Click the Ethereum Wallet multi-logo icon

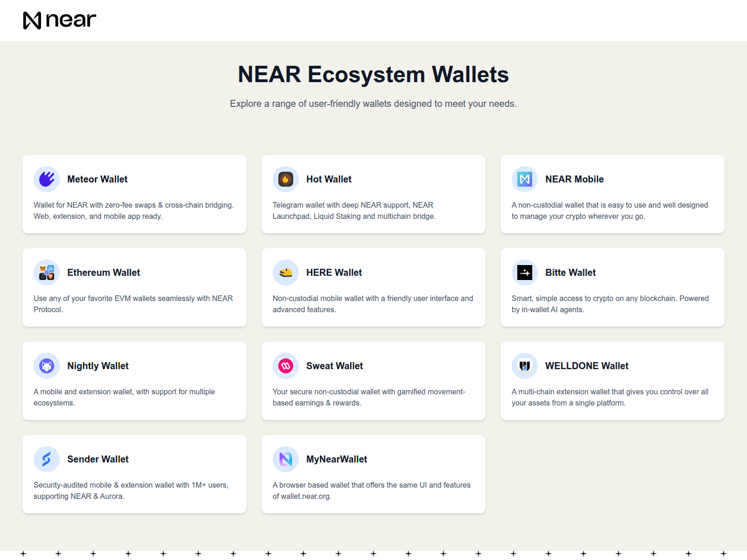(47, 273)
